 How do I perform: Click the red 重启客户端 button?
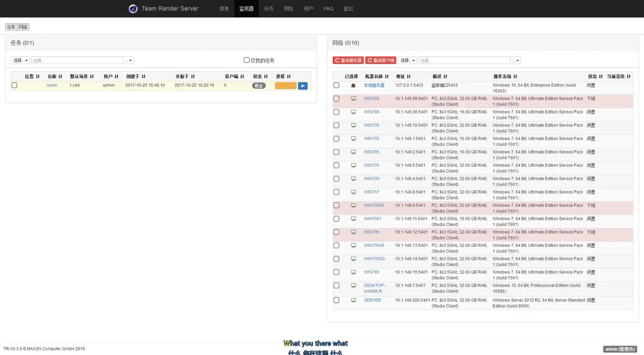[381, 60]
